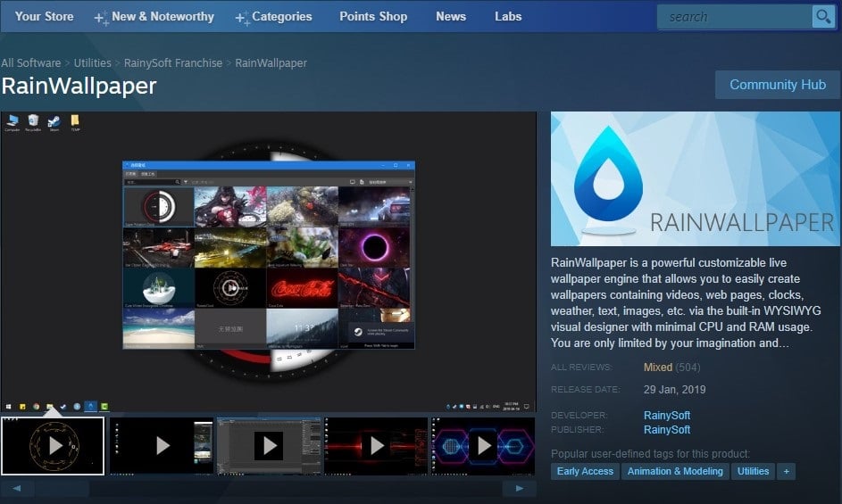Click Windows Start icon in screenshot taskbar
This screenshot has height=504, width=842.
tap(8, 406)
